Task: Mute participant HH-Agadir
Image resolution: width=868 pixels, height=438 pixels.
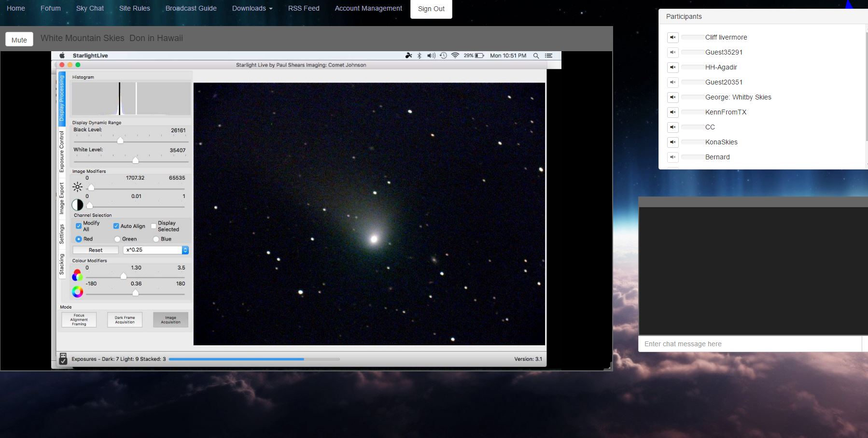Action: pos(673,67)
